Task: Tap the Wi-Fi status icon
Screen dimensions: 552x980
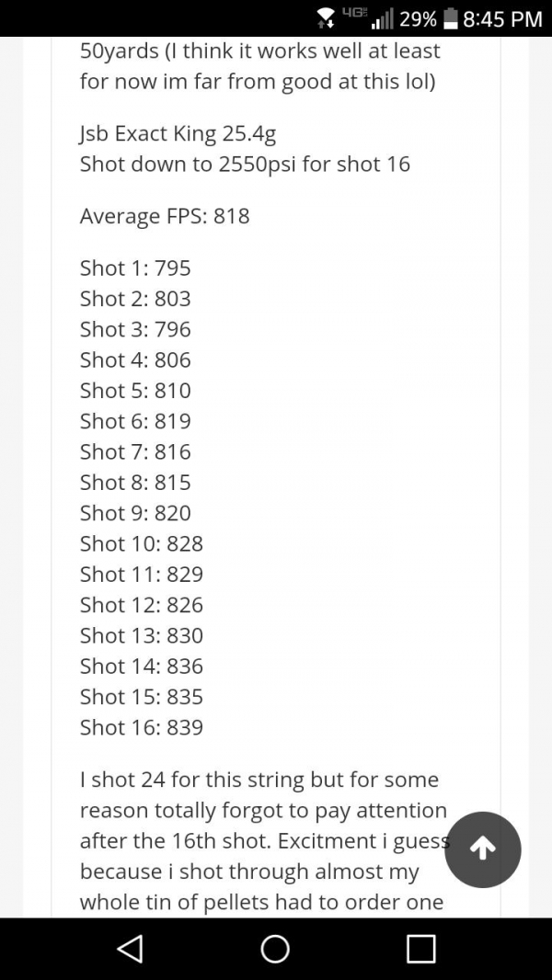Action: 326,18
